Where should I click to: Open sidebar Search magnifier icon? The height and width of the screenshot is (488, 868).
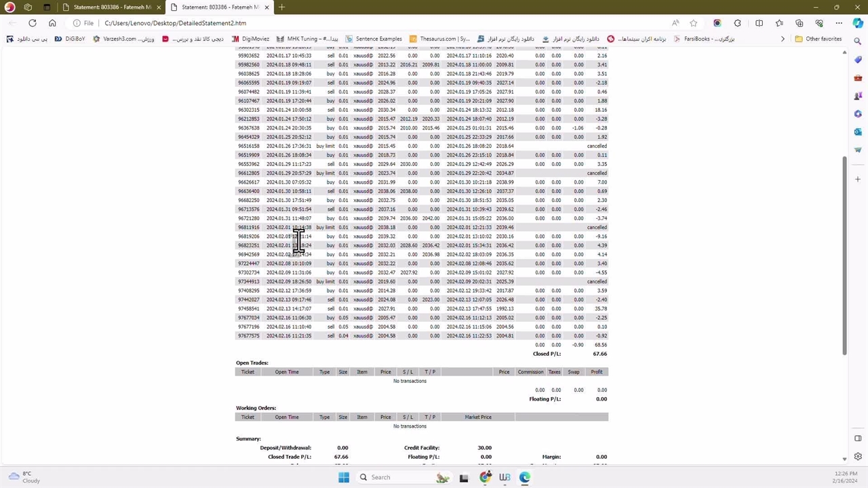pyautogui.click(x=858, y=42)
